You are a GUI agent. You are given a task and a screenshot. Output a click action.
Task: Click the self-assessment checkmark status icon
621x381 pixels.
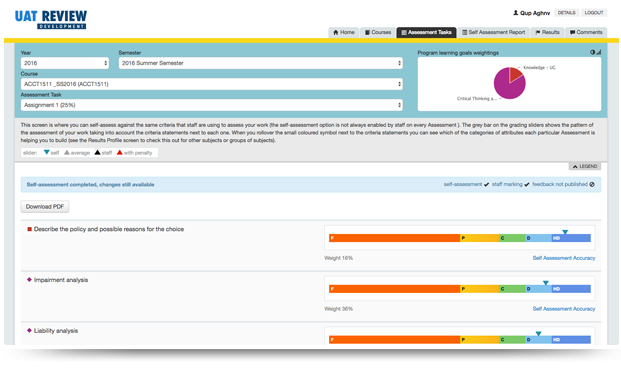pos(486,185)
